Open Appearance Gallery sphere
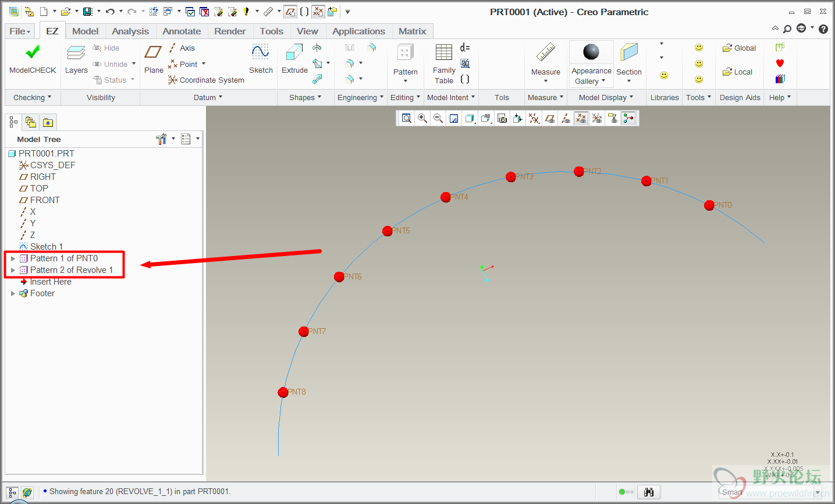The height and width of the screenshot is (504, 835). 591,52
